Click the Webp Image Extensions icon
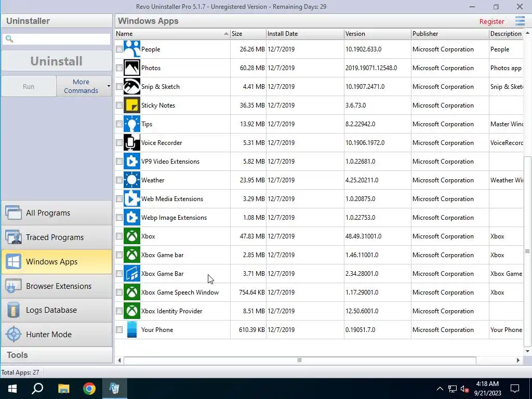The width and height of the screenshot is (532, 399). [131, 218]
